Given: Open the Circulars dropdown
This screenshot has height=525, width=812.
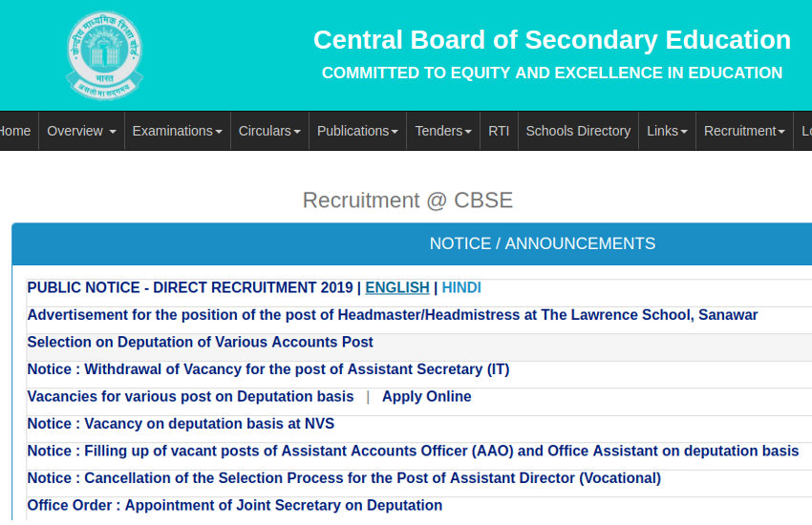Looking at the screenshot, I should click(x=269, y=131).
